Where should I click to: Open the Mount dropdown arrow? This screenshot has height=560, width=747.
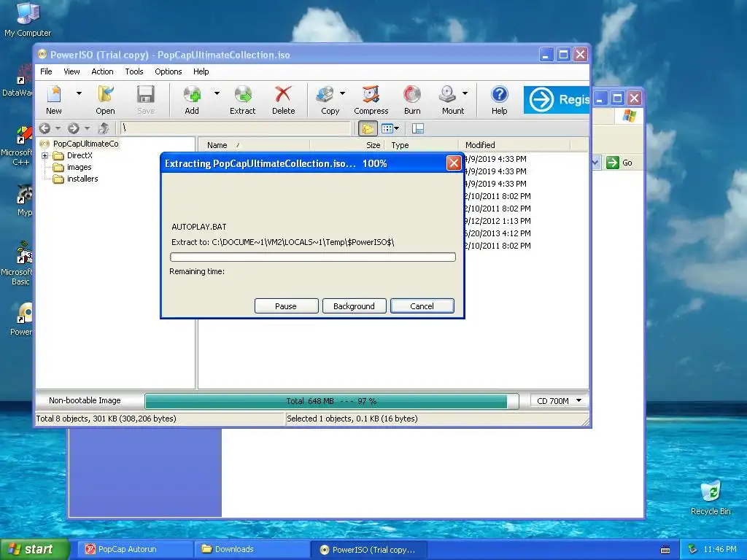(x=465, y=94)
